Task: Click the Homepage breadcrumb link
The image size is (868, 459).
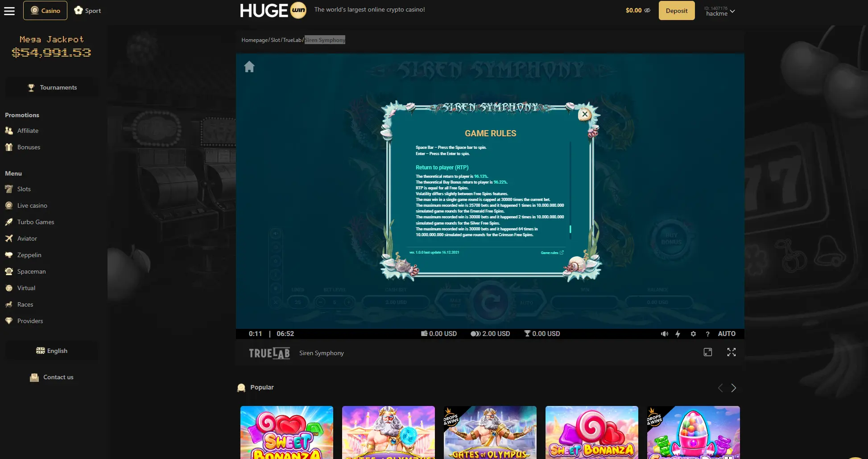Action: pos(255,40)
